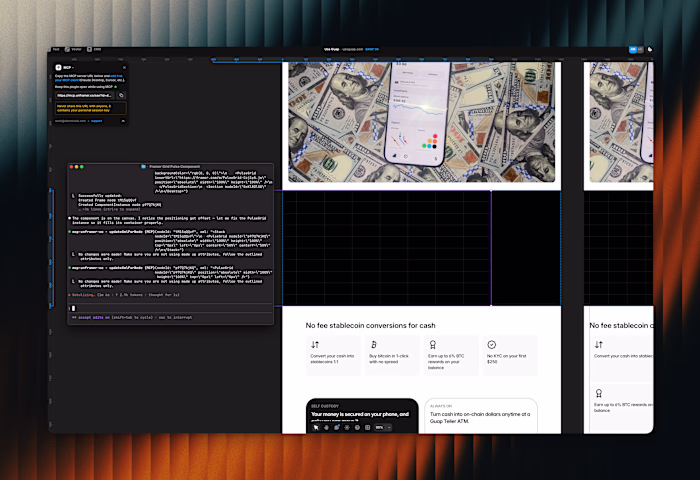
Task: Click the bitcoin icon on buy bitcoin card
Action: 374,345
